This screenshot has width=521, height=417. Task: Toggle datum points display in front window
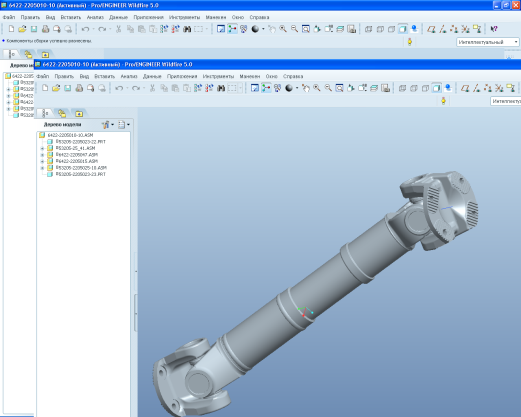pyautogui.click(x=488, y=88)
